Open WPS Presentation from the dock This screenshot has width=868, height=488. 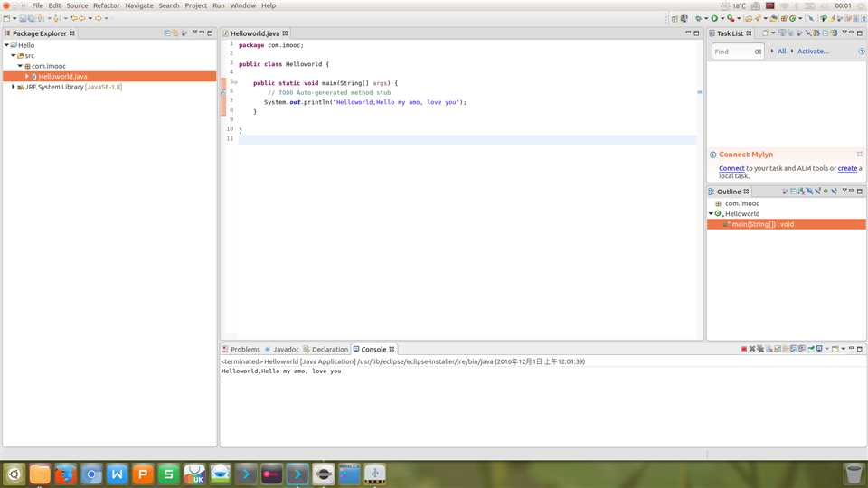click(143, 474)
